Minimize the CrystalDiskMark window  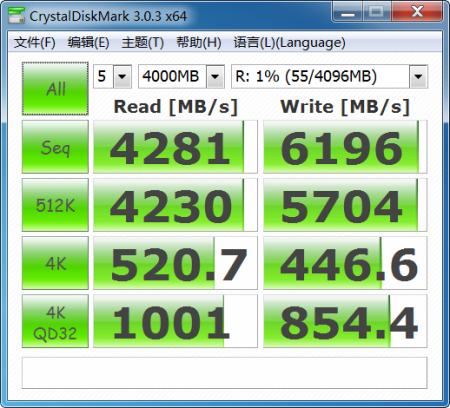click(347, 12)
